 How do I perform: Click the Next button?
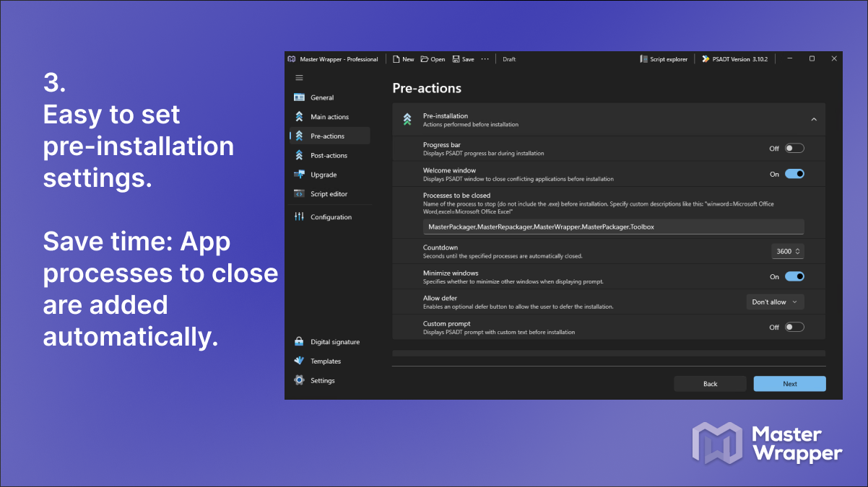tap(790, 384)
